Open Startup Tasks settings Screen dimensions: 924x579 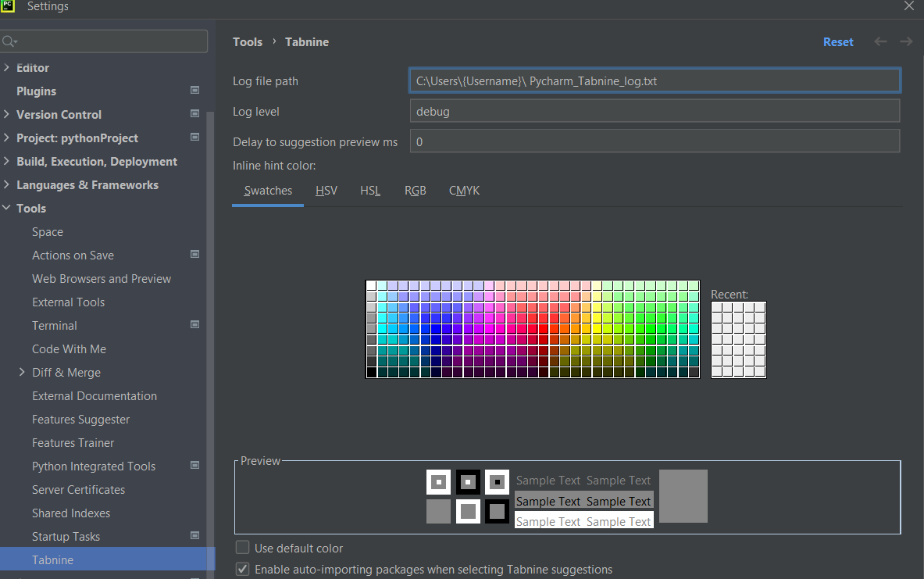[x=66, y=537]
